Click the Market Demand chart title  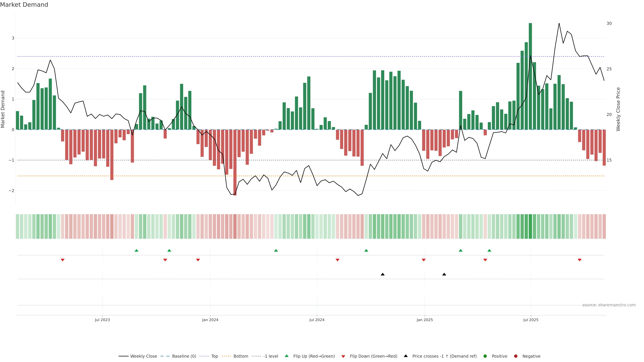24,5
